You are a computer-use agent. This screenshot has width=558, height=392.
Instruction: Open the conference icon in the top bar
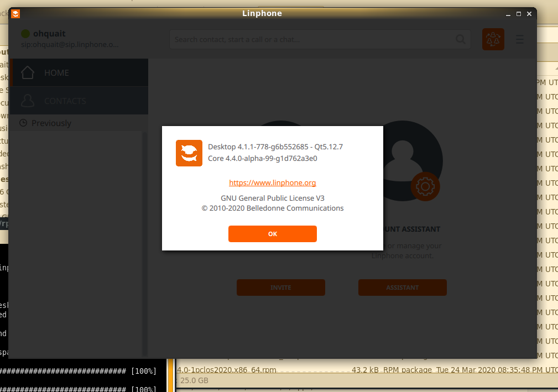(493, 39)
